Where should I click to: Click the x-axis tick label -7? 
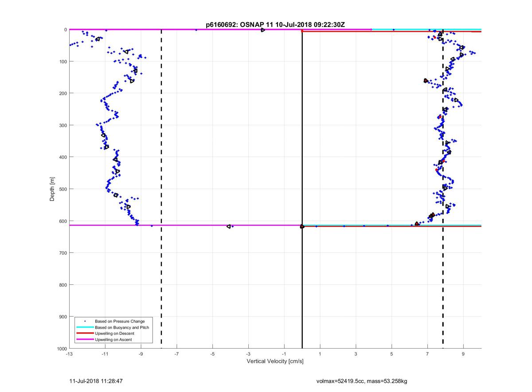click(176, 354)
